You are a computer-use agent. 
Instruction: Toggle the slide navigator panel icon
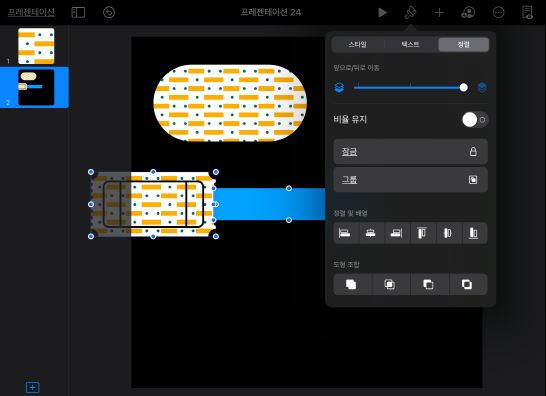78,13
